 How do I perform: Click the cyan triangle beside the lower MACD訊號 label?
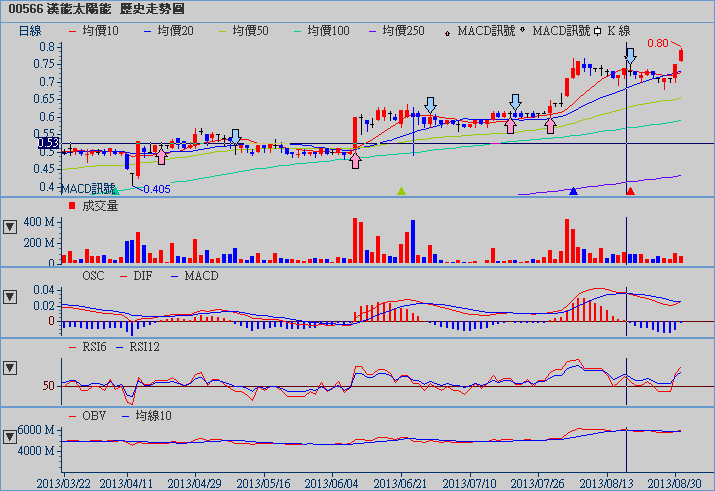115,188
